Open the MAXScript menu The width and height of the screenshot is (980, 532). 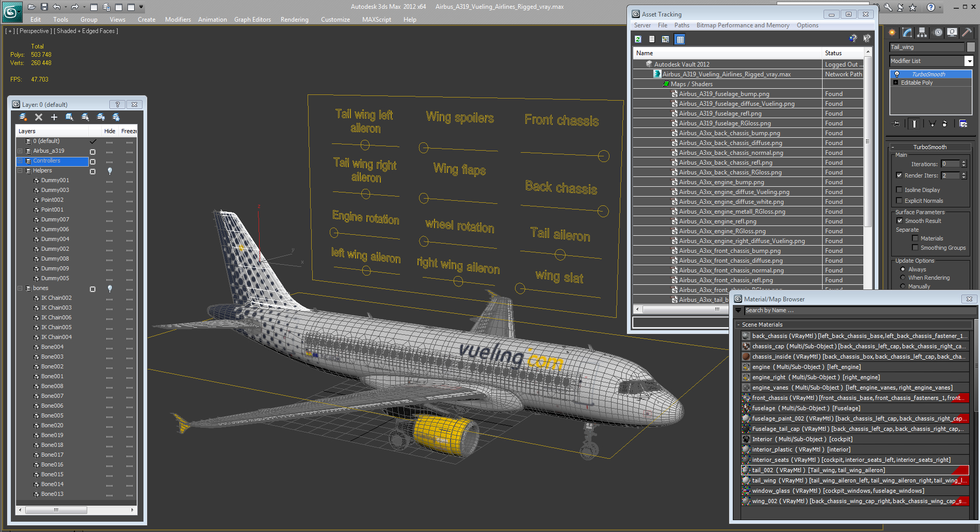pos(377,20)
